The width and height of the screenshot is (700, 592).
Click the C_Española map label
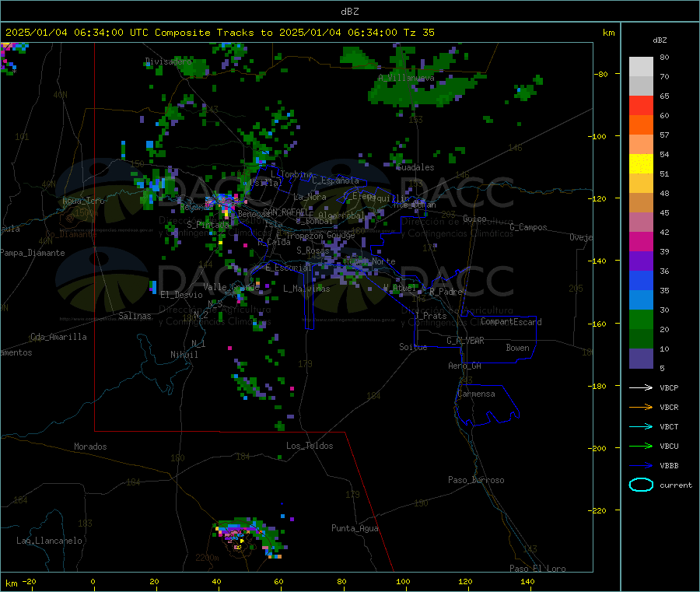pos(335,180)
